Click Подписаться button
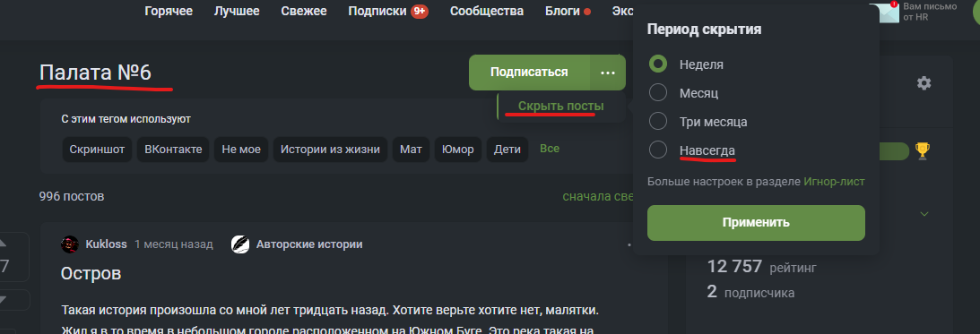This screenshot has height=334, width=980. (x=529, y=73)
